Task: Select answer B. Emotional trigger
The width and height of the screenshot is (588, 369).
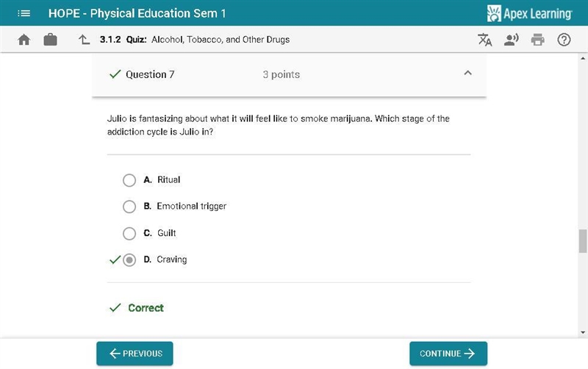Action: coord(129,207)
